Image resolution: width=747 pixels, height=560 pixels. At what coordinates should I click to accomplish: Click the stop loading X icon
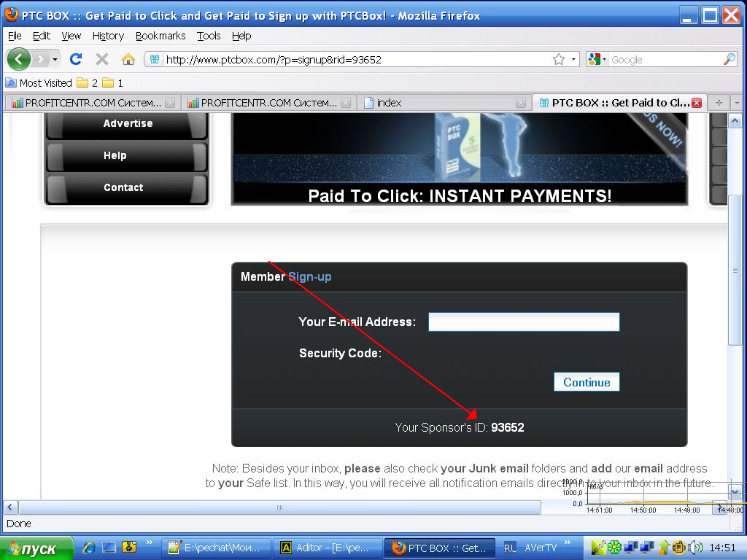click(x=102, y=59)
